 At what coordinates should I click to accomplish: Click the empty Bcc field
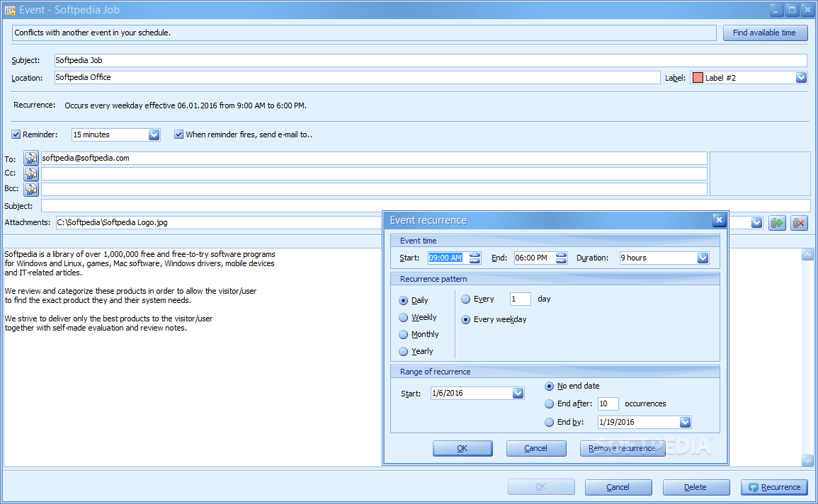374,189
